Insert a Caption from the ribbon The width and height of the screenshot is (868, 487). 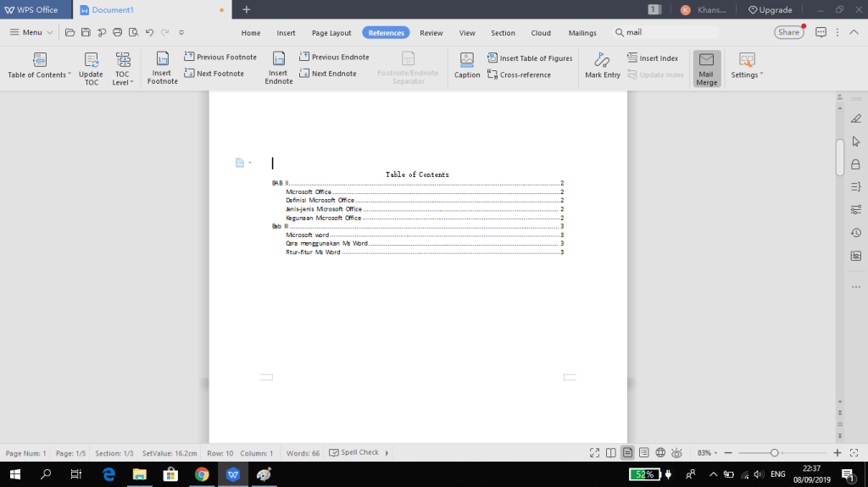coord(467,67)
